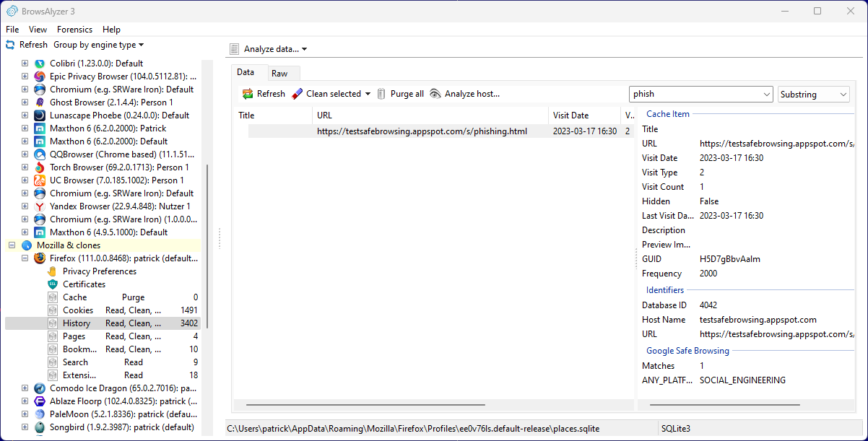The image size is (868, 441).
Task: Open the Clean selected dropdown arrow
Action: pyautogui.click(x=368, y=94)
